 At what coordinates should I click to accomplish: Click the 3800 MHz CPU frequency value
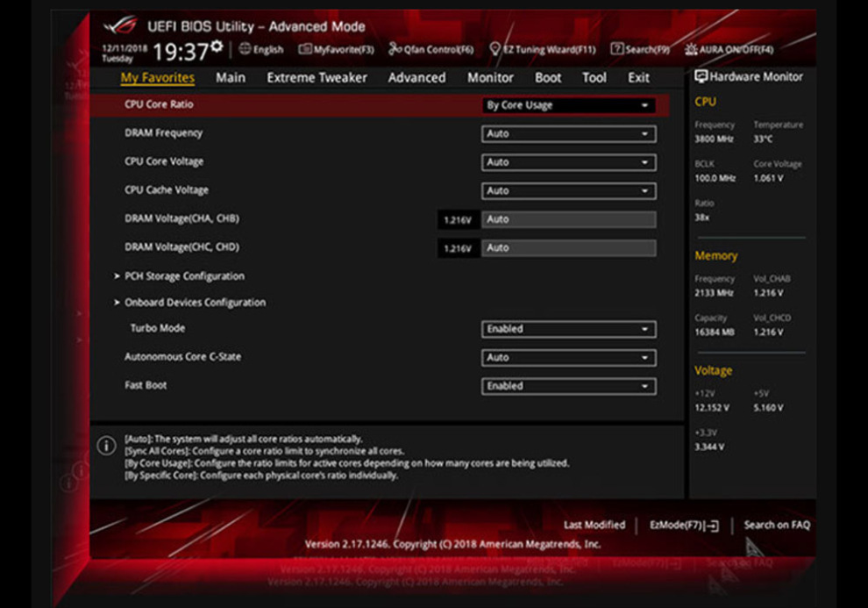coord(714,139)
